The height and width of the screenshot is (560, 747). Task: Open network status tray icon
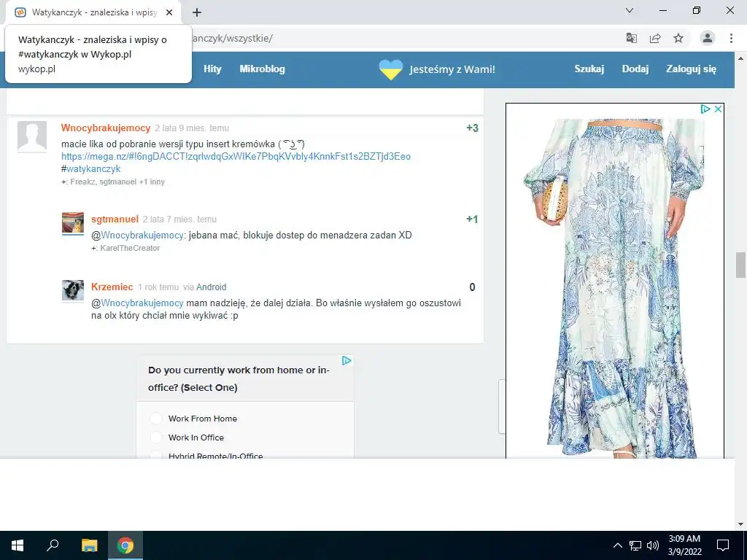[x=635, y=545]
